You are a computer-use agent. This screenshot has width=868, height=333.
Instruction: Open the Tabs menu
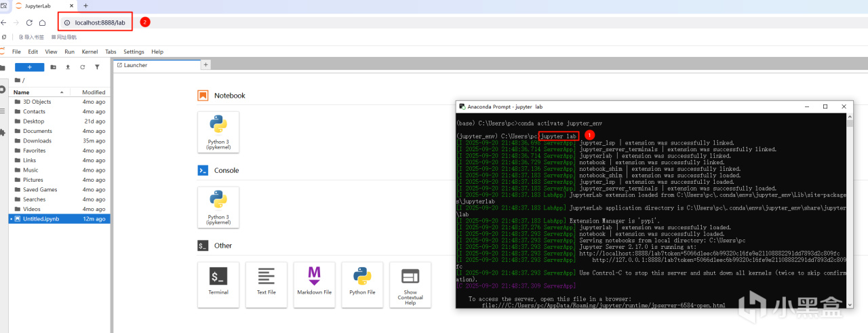coord(111,52)
